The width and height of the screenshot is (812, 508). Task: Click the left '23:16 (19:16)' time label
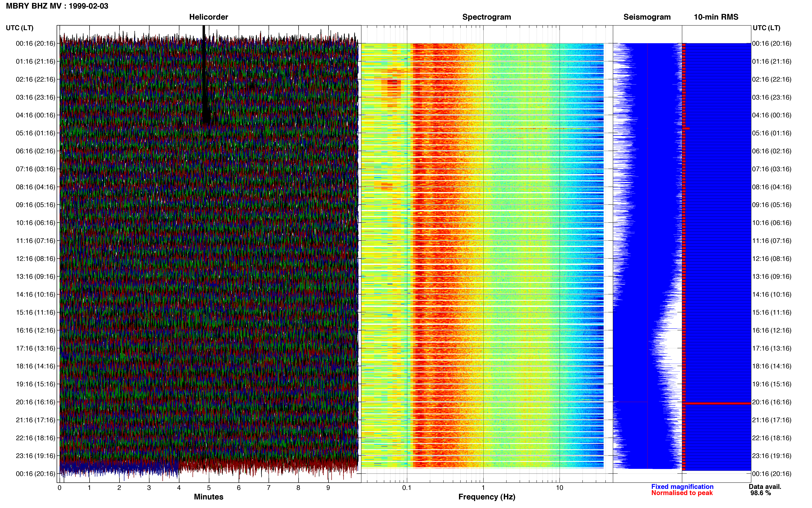[x=36, y=456]
